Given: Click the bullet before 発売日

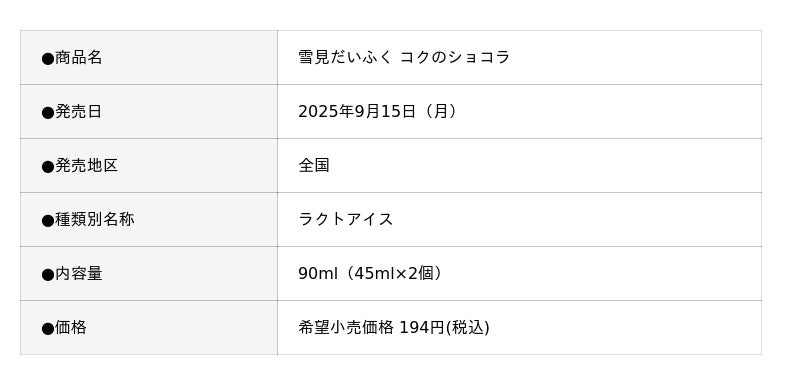Looking at the screenshot, I should [x=47, y=113].
